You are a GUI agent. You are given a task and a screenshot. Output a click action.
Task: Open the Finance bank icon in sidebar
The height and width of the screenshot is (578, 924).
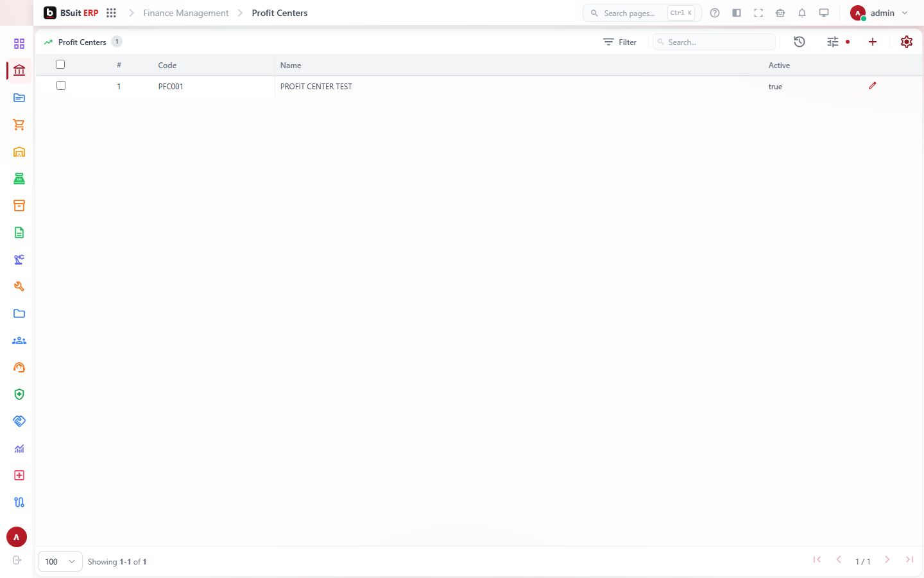click(x=19, y=71)
